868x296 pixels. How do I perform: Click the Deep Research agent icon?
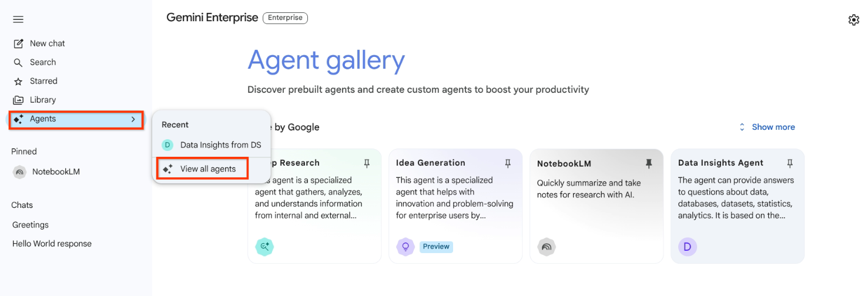[x=264, y=247]
